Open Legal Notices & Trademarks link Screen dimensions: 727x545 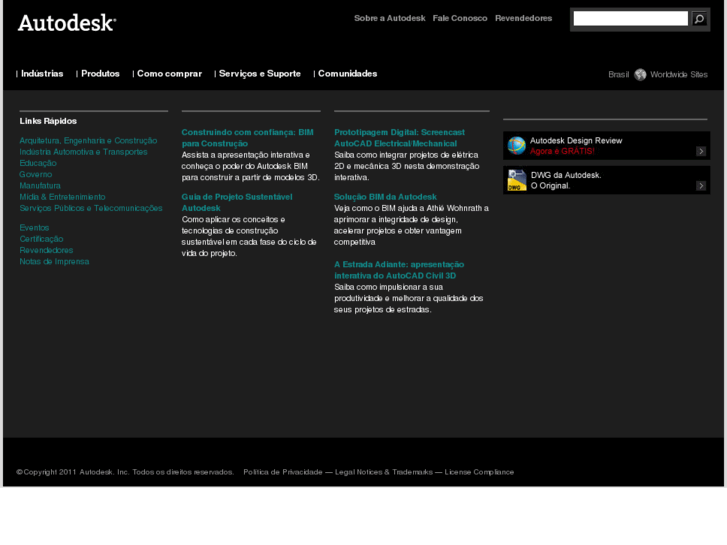coord(384,472)
